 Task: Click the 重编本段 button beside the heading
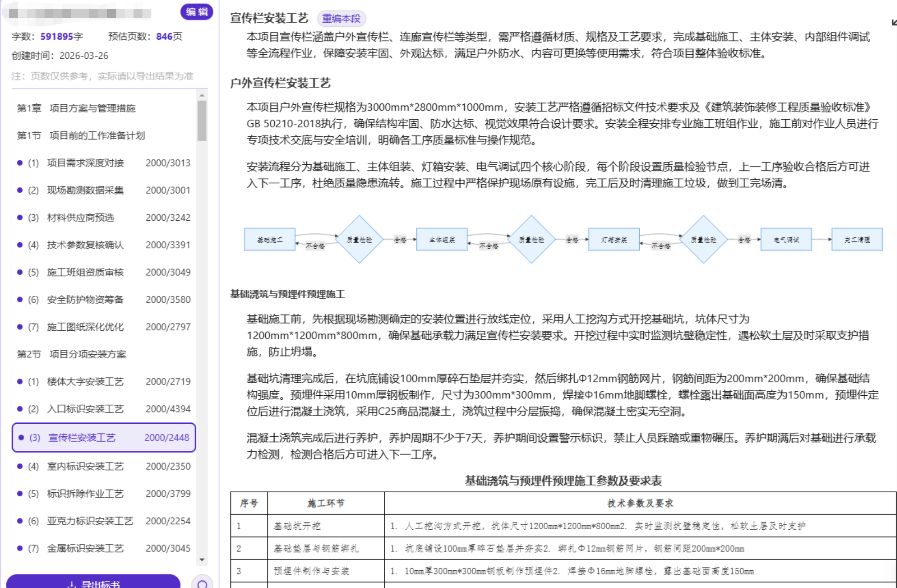coord(341,19)
